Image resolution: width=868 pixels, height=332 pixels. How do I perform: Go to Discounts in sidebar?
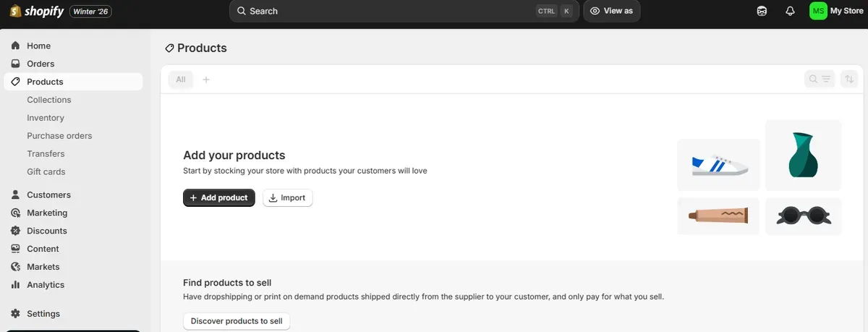[73, 231]
